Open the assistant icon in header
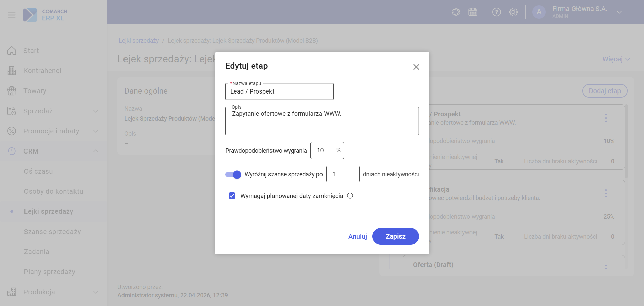Screen dimensions: 644x306 pyautogui.click(x=456, y=12)
